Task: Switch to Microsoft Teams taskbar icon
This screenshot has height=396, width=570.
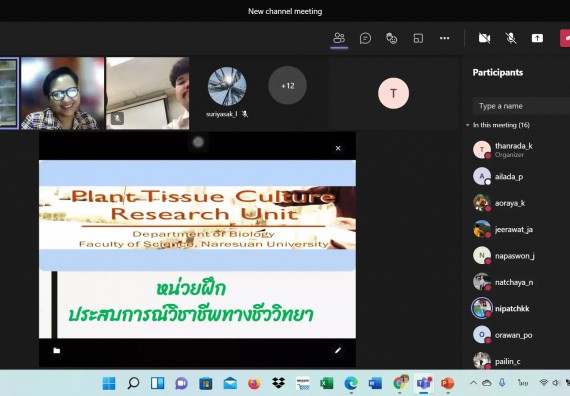Action: (424, 383)
